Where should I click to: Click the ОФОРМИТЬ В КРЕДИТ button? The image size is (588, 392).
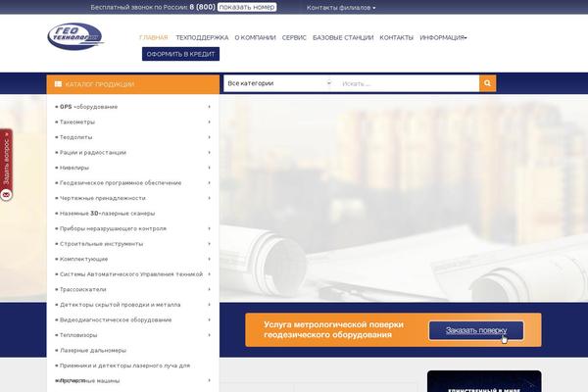(180, 54)
